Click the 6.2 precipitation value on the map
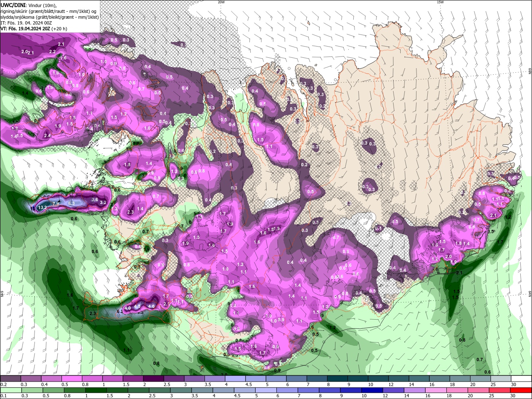The height and width of the screenshot is (399, 532). (120, 311)
